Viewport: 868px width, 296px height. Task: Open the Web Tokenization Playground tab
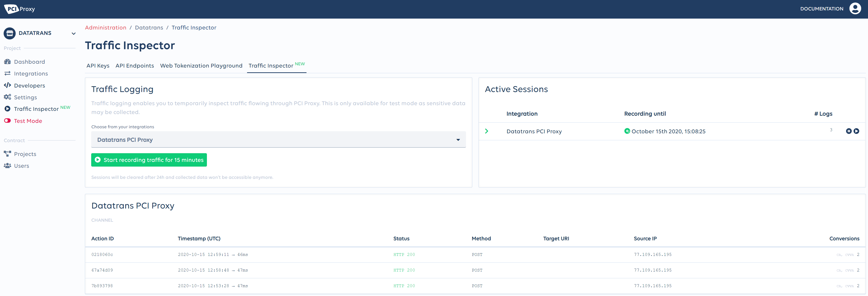tap(201, 66)
